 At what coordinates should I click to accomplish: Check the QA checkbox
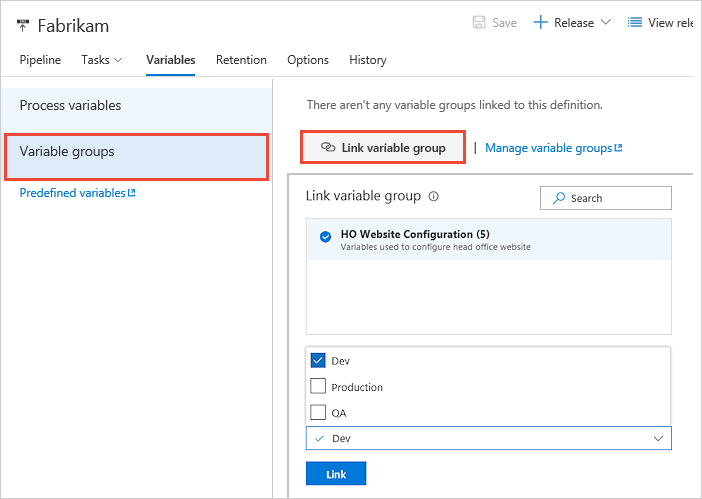318,412
